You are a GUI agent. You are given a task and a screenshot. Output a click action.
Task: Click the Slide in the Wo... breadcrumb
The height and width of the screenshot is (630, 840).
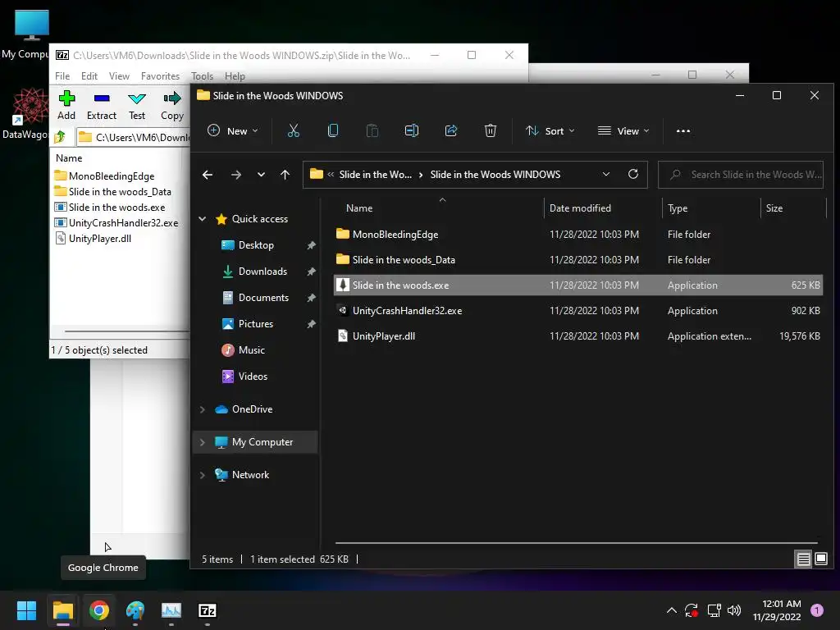(x=376, y=175)
